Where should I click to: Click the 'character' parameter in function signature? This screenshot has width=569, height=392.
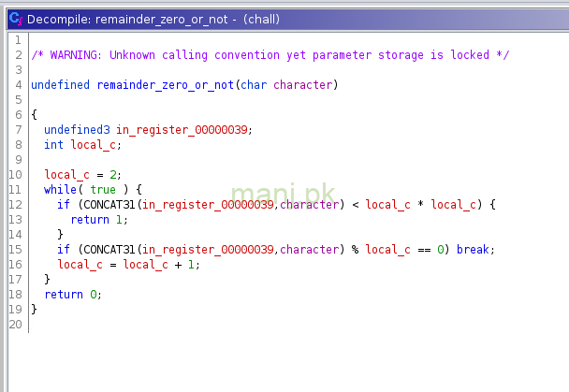(x=302, y=85)
